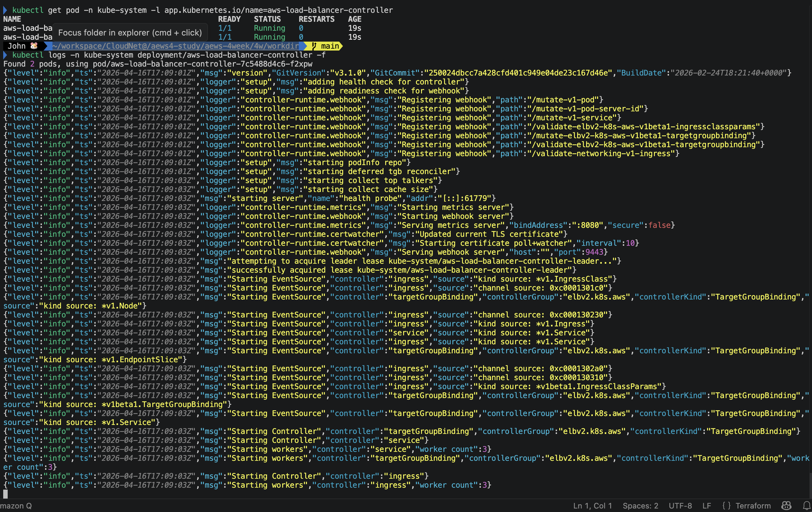Click the port number 9443
The width and height of the screenshot is (812, 512).
594,252
